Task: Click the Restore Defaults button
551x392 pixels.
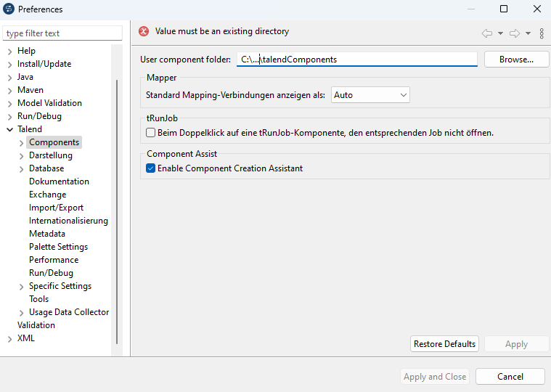Action: pos(444,344)
